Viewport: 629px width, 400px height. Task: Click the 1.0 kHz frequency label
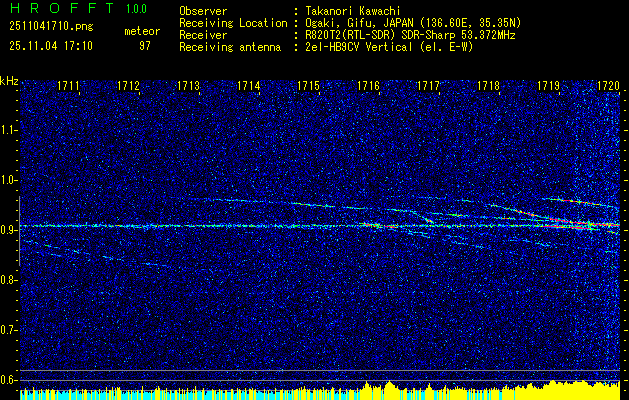(8, 180)
